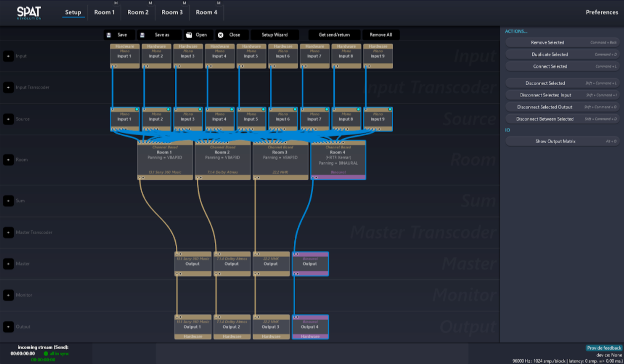Image resolution: width=624 pixels, height=364 pixels.
Task: Select Room 2 Dolby Atmos block
Action: 223,159
